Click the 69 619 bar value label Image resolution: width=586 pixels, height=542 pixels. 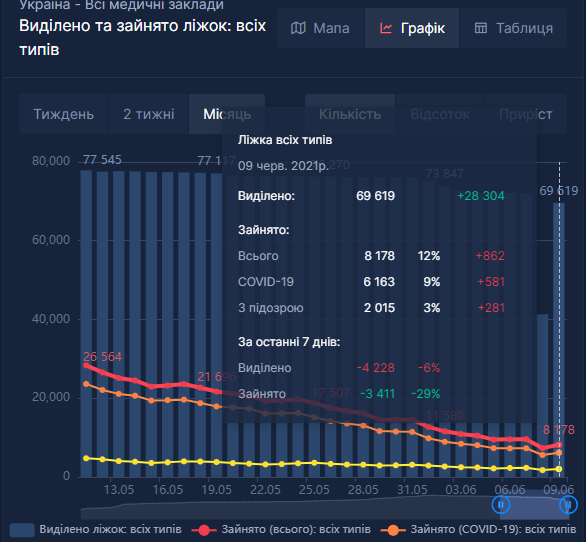(559, 191)
